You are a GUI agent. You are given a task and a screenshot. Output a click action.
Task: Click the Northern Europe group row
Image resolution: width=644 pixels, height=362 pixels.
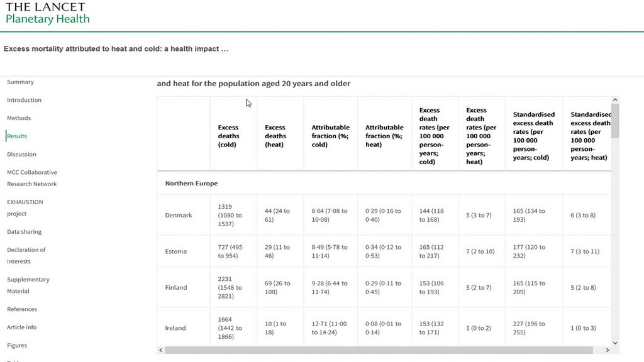click(x=384, y=183)
